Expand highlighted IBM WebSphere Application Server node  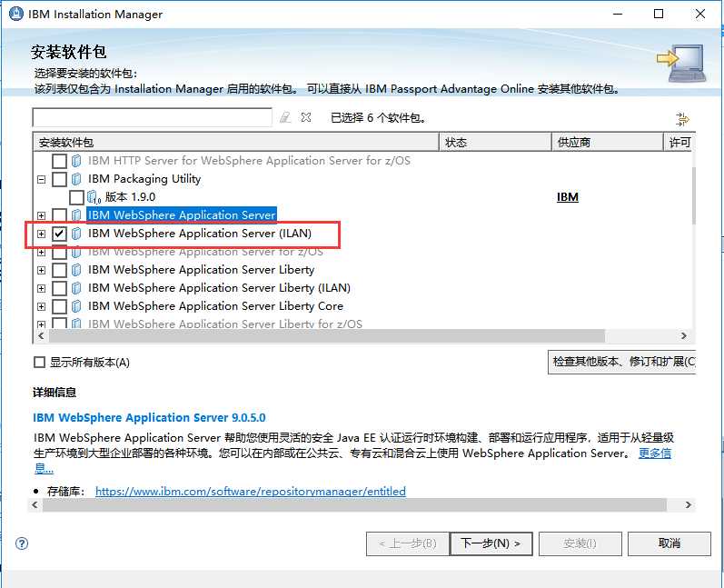[x=42, y=215]
